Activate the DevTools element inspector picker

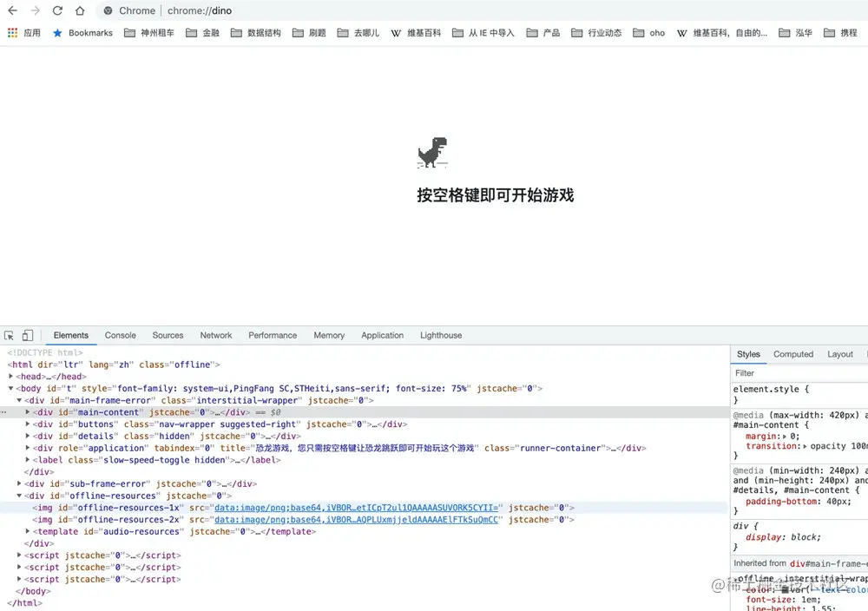pyautogui.click(x=9, y=335)
